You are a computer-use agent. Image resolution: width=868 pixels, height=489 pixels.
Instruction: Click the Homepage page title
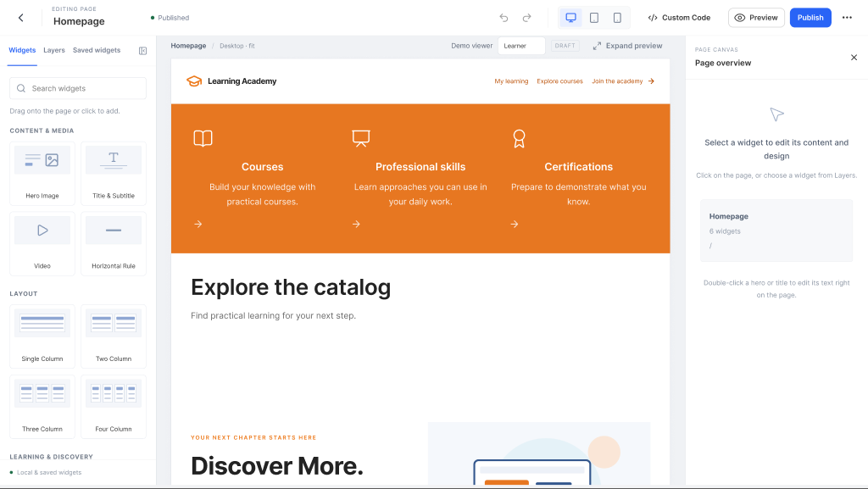tap(79, 21)
